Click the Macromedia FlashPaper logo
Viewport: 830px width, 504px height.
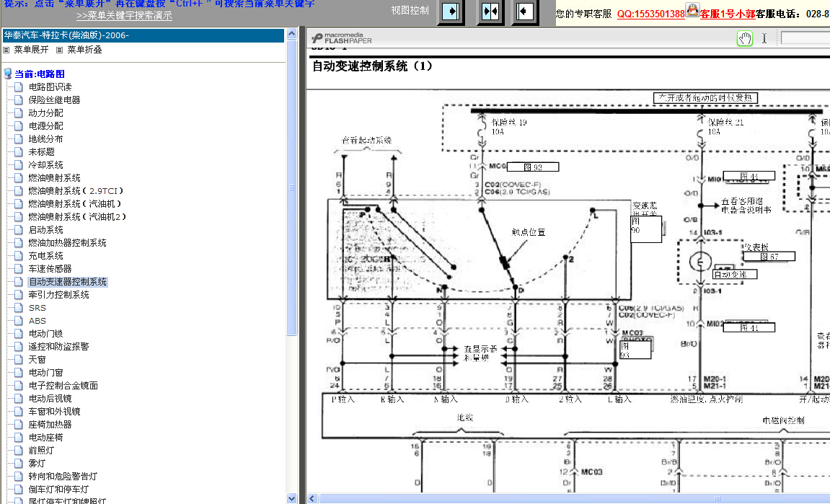[342, 38]
